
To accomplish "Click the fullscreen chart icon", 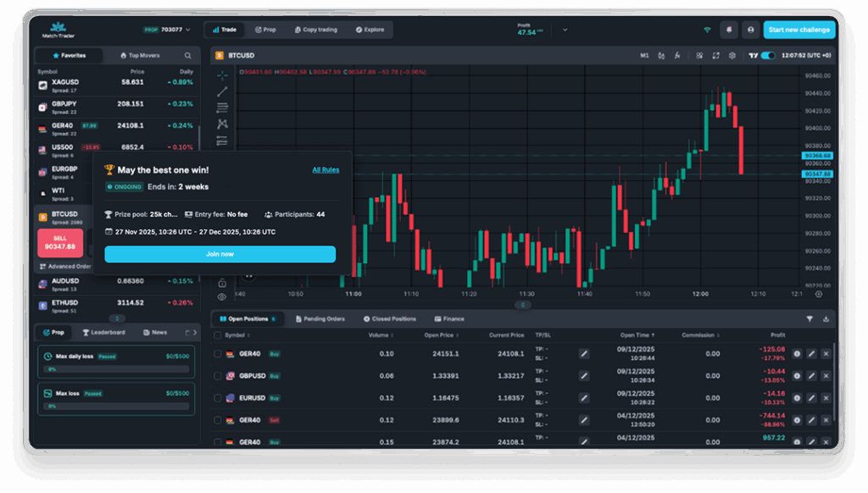I will (715, 55).
